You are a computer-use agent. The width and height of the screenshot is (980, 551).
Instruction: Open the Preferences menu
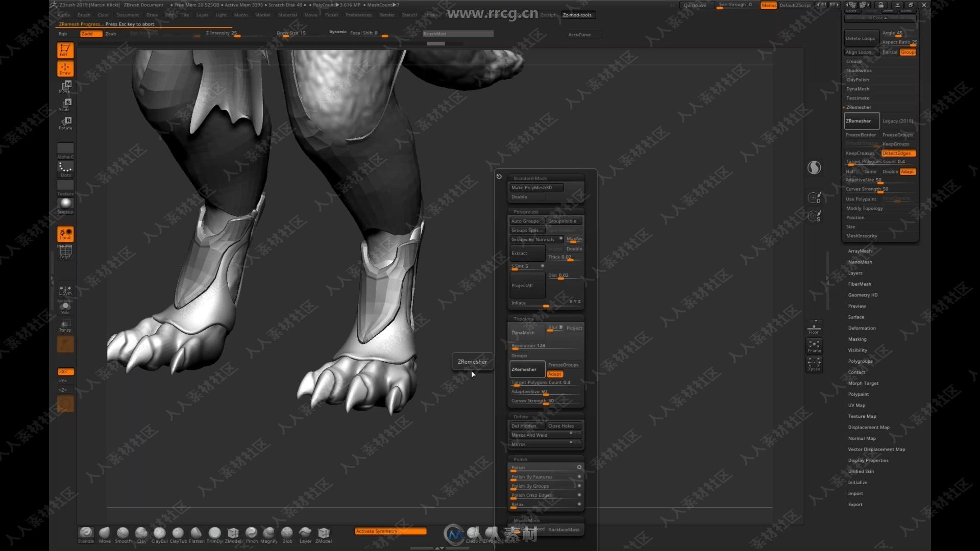(x=359, y=15)
